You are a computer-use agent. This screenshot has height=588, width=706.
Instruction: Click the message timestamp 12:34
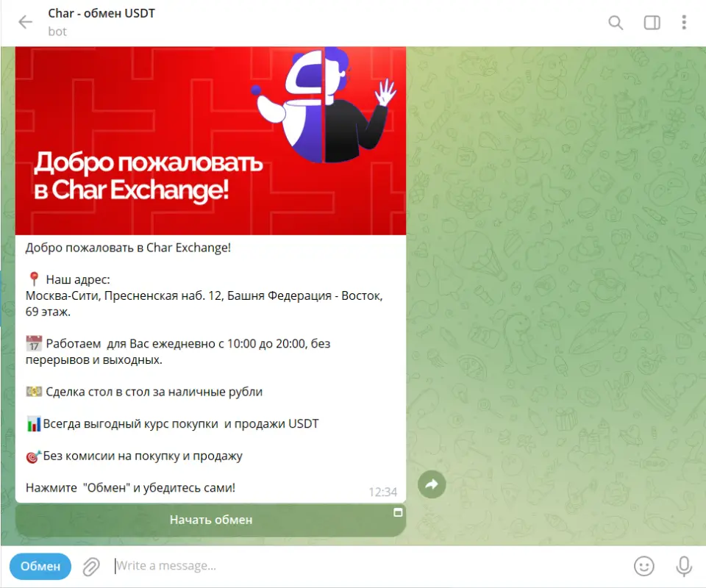[x=382, y=492]
